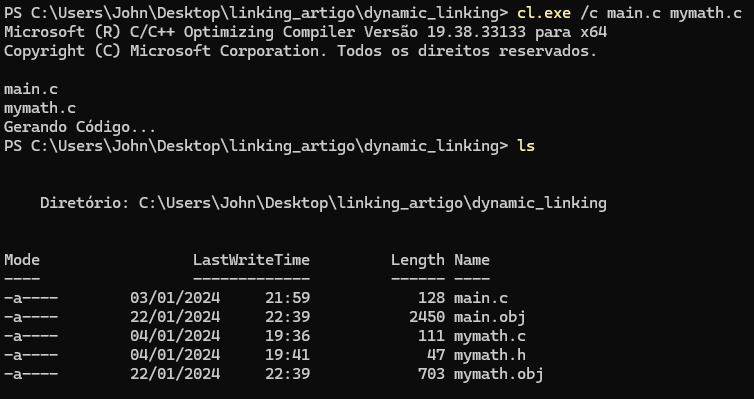Select main.obj file name in listing
This screenshot has width=754, height=399.
pyautogui.click(x=490, y=317)
